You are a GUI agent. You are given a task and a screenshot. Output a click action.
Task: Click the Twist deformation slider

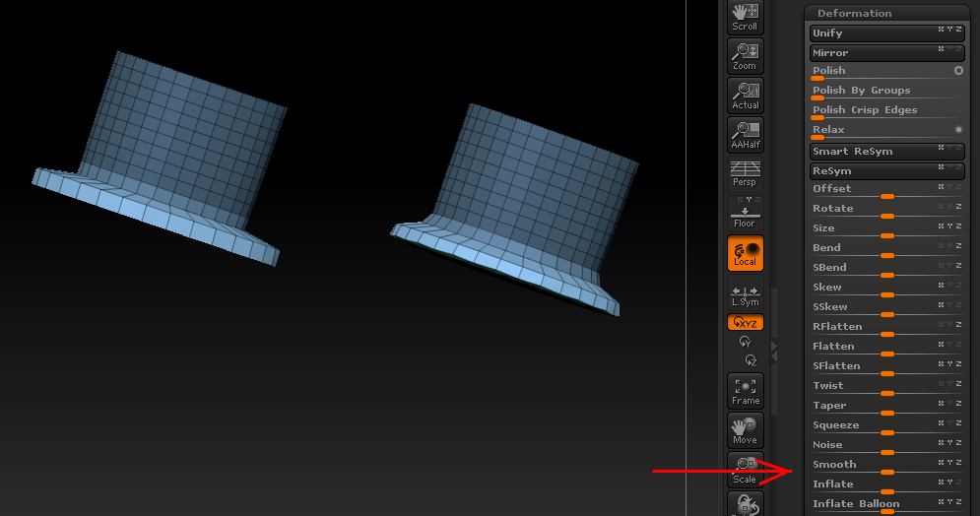(886, 387)
